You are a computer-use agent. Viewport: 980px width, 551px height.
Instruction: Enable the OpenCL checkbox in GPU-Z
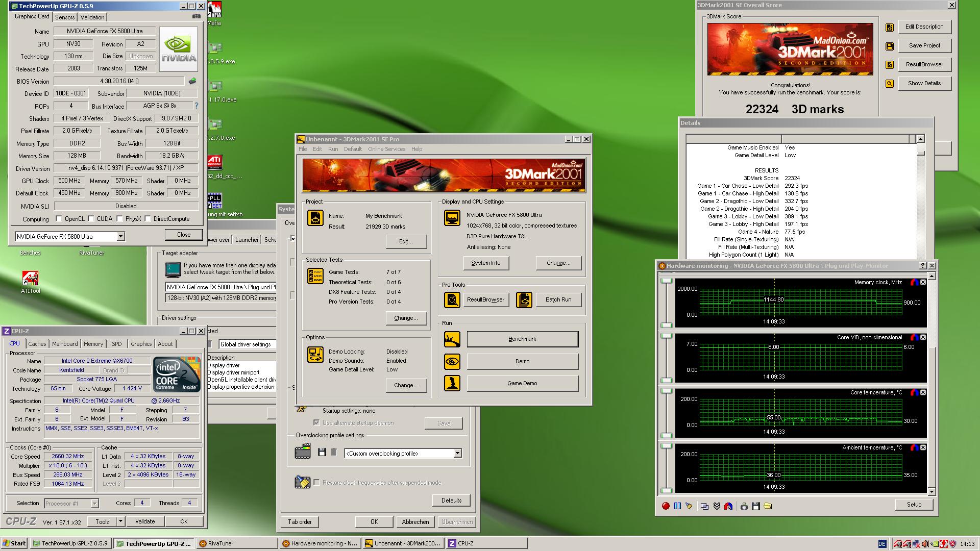[x=59, y=219]
